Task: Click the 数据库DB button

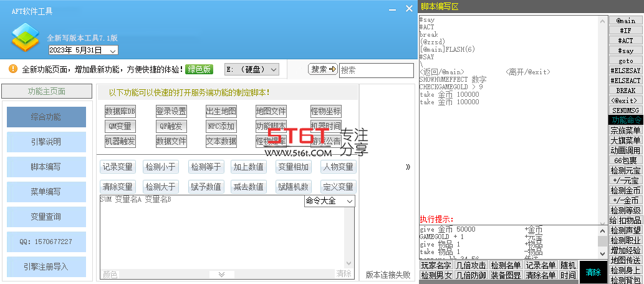Action: [x=120, y=111]
